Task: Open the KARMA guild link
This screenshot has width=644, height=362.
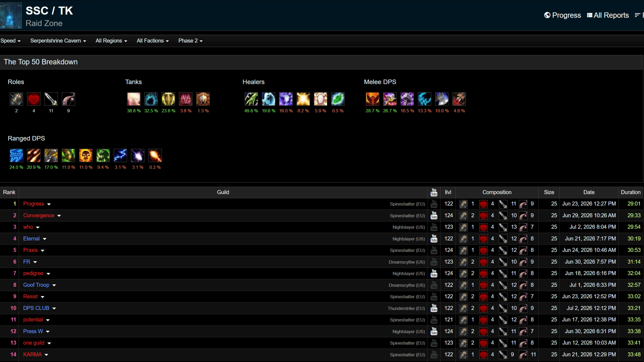Action: pos(32,355)
